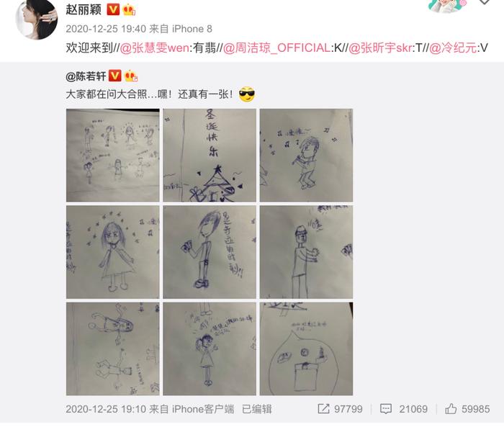Open 赵丽颖's profile avatar
The image size is (504, 427).
click(x=37, y=19)
